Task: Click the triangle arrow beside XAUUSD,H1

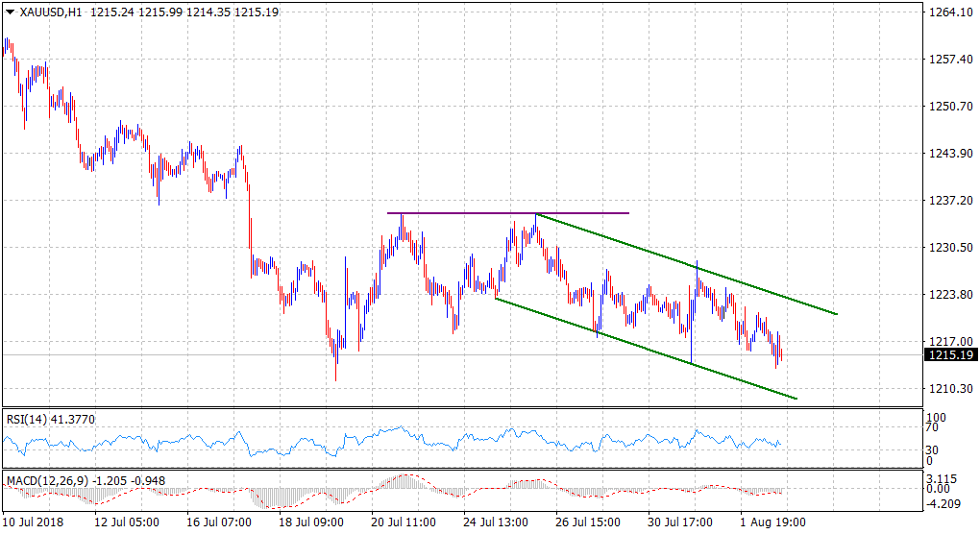Action: [x=11, y=13]
